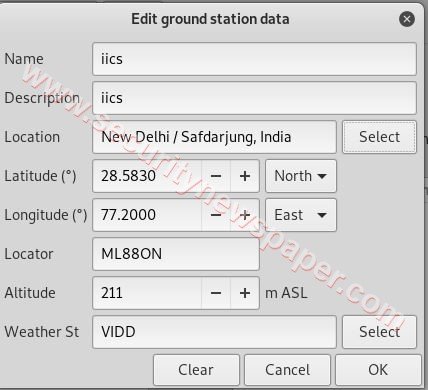The height and width of the screenshot is (390, 428).
Task: Click the Location label
Action: (32, 137)
